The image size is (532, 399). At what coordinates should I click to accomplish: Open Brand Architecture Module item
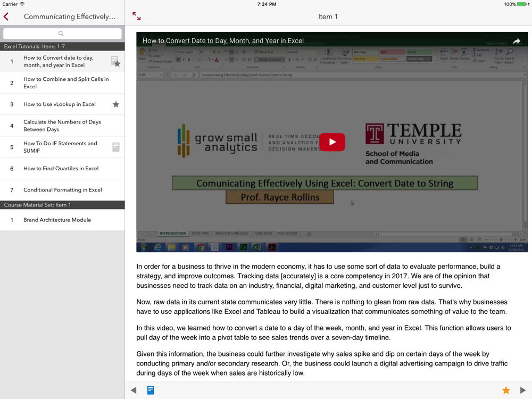62,220
